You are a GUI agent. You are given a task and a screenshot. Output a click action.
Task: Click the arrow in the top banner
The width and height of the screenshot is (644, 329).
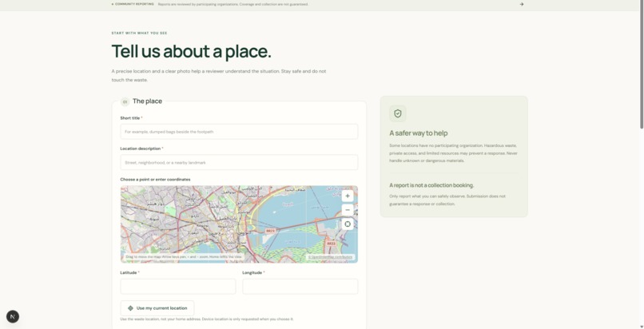(x=522, y=4)
